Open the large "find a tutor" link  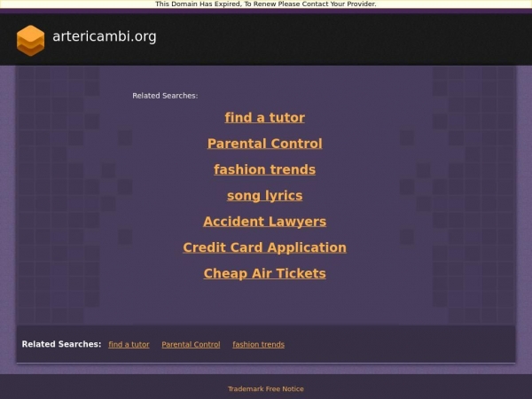click(x=264, y=117)
